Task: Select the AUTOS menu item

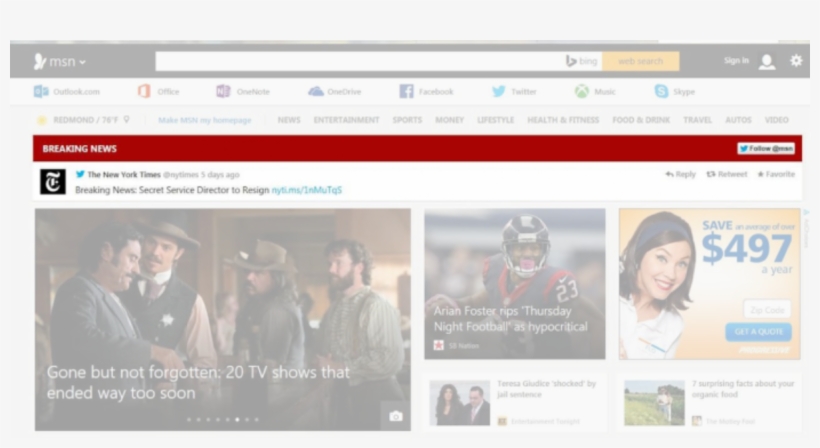Action: (x=738, y=120)
